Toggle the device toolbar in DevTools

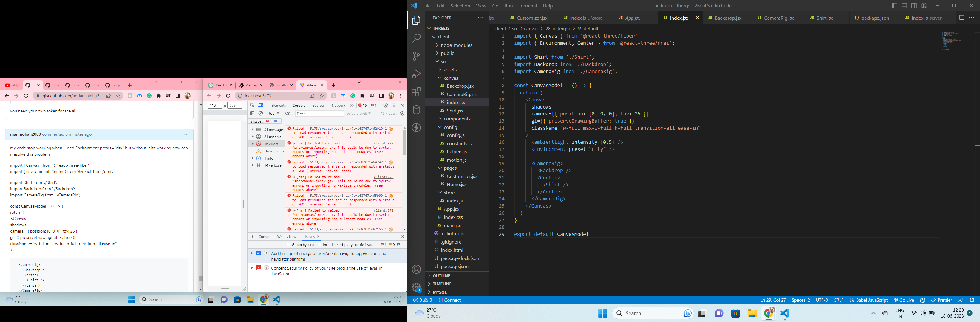pyautogui.click(x=260, y=105)
